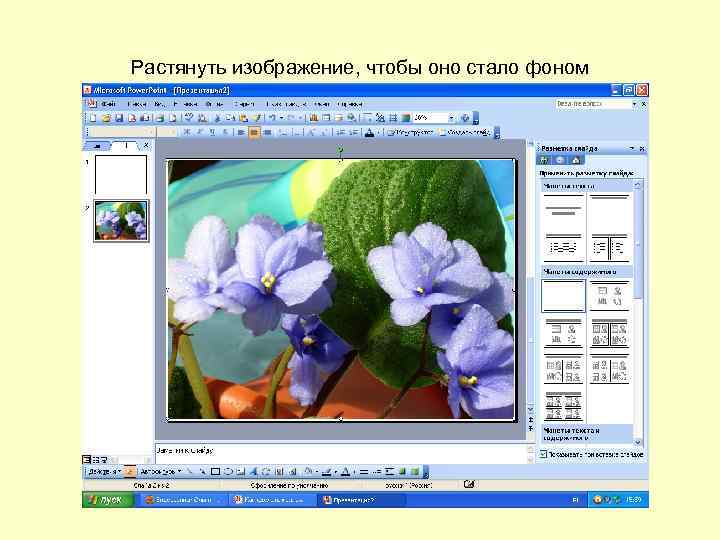720x540 pixels.
Task: Click the пуск Start button
Action: [108, 500]
